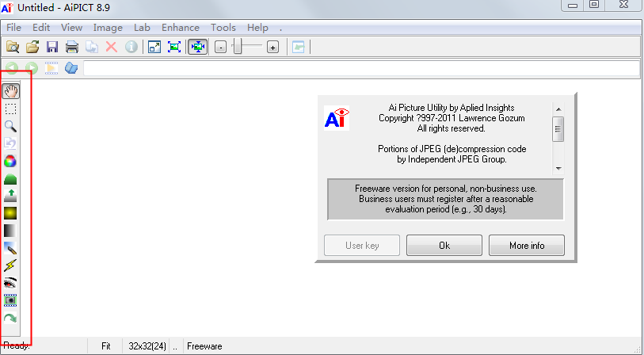Open the Help menu

pos(257,28)
